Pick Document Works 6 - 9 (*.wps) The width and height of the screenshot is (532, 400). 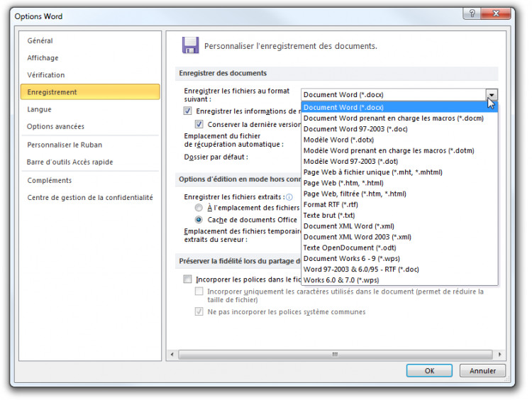[x=399, y=259]
